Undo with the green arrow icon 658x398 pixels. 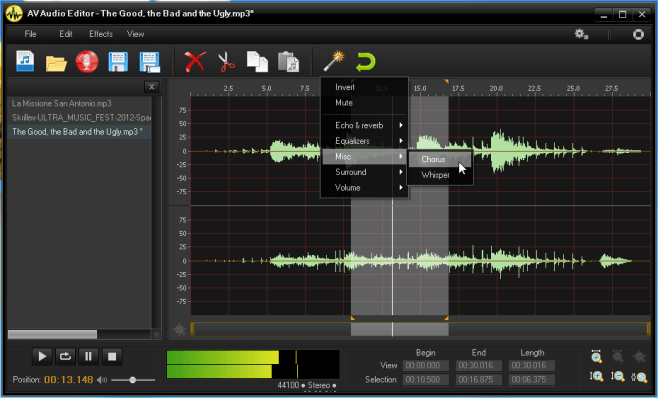click(x=366, y=62)
